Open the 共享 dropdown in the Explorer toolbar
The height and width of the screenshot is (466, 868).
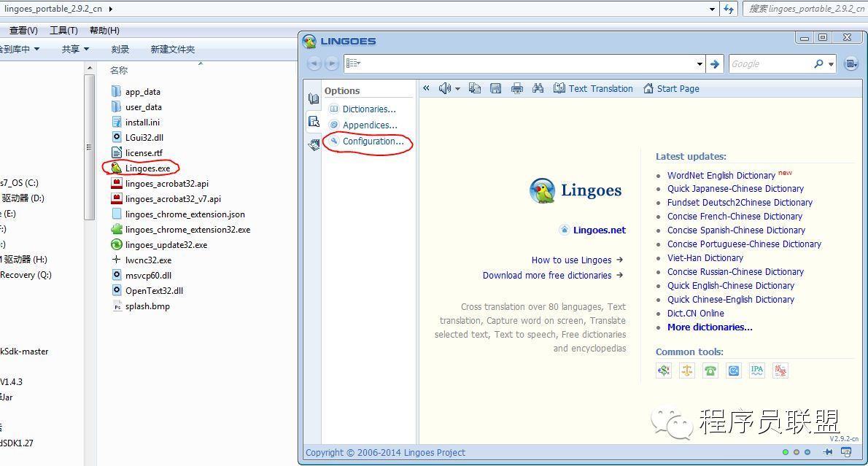[75, 50]
